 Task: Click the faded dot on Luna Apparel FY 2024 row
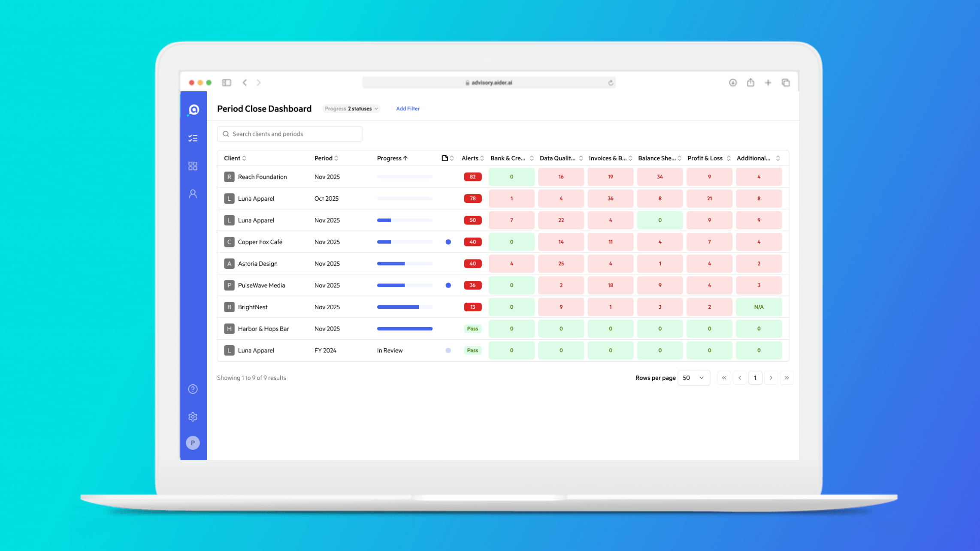pos(448,350)
